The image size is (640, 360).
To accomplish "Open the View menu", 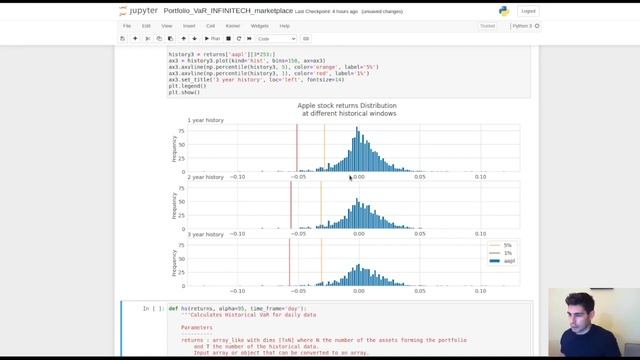I will pyautogui.click(x=167, y=26).
